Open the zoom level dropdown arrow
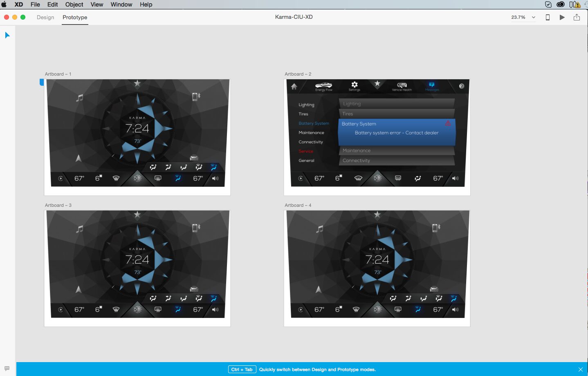The height and width of the screenshot is (376, 588). (534, 17)
